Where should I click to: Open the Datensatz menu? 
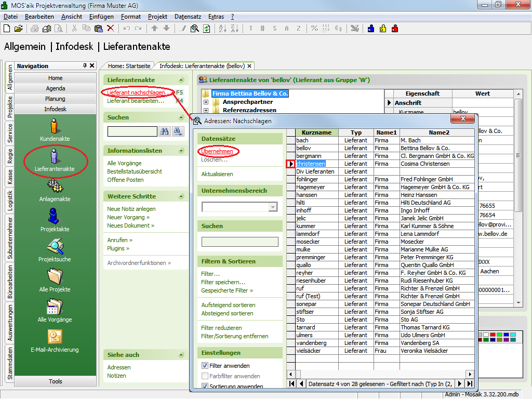click(188, 17)
